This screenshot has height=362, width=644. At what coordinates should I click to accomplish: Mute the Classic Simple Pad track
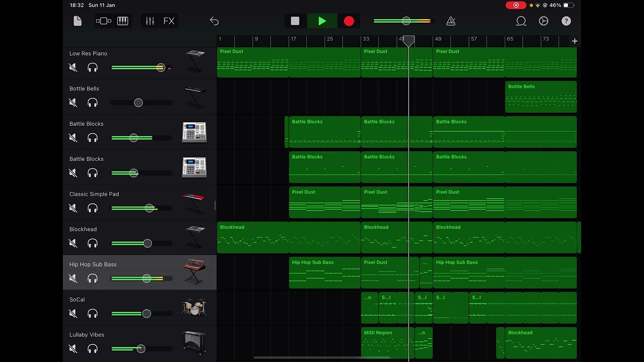tap(73, 208)
